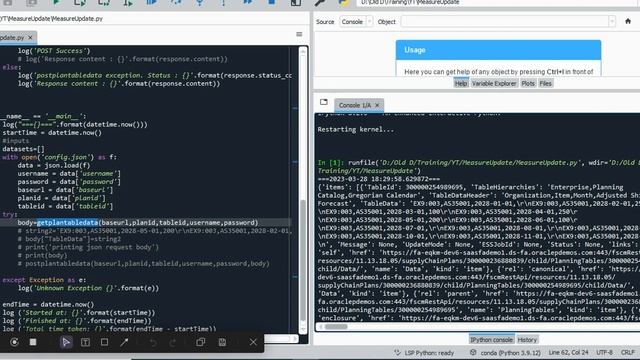Click the undo icon in overlay bar
The image size is (640, 360).
pyautogui.click(x=153, y=342)
